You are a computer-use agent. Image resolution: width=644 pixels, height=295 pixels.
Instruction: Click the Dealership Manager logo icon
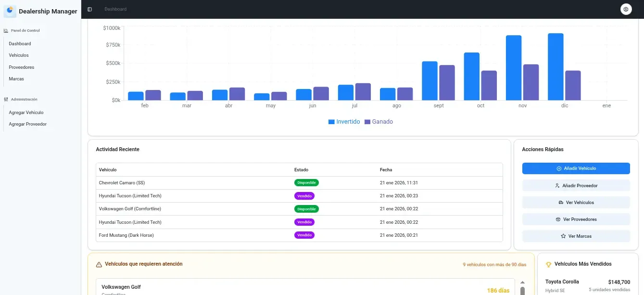[9, 11]
